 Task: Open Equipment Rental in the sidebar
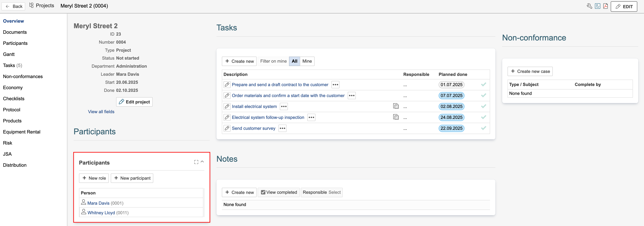point(22,132)
